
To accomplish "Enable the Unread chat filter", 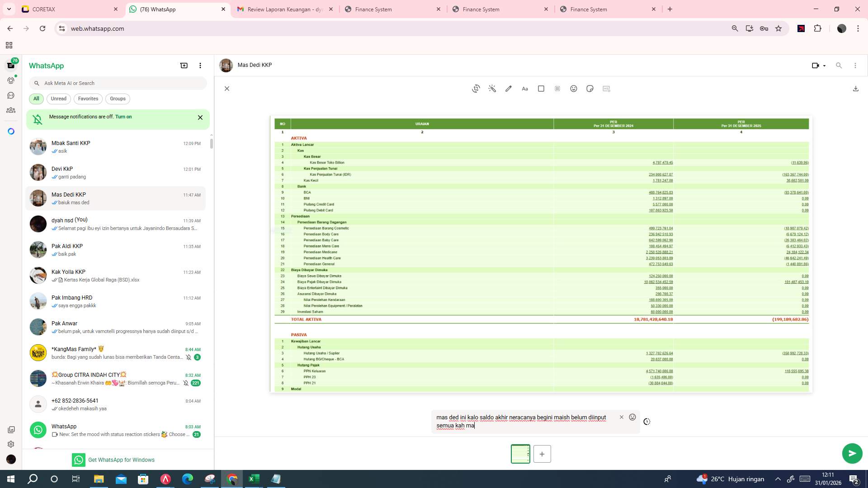I will (x=58, y=99).
